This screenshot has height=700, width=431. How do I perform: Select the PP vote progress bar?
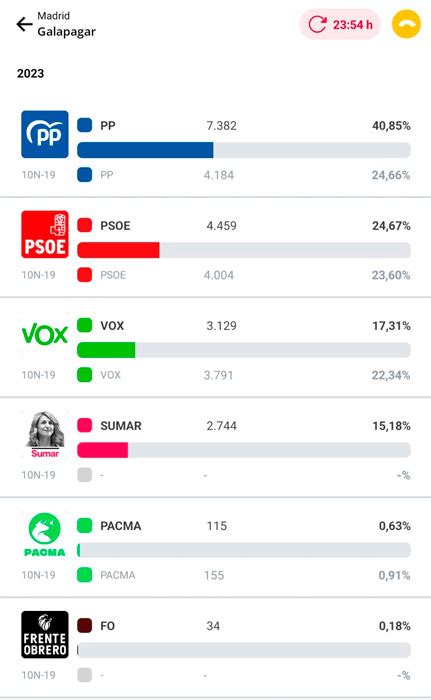coord(244,150)
